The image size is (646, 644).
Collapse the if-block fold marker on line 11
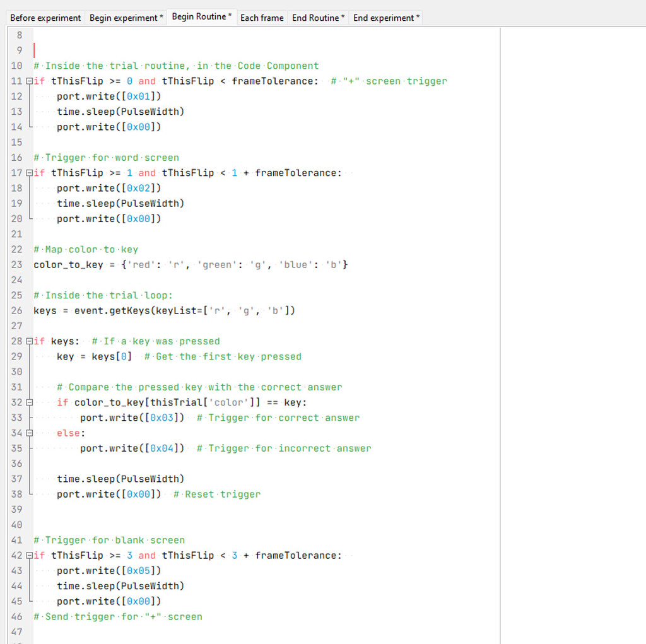coord(28,81)
